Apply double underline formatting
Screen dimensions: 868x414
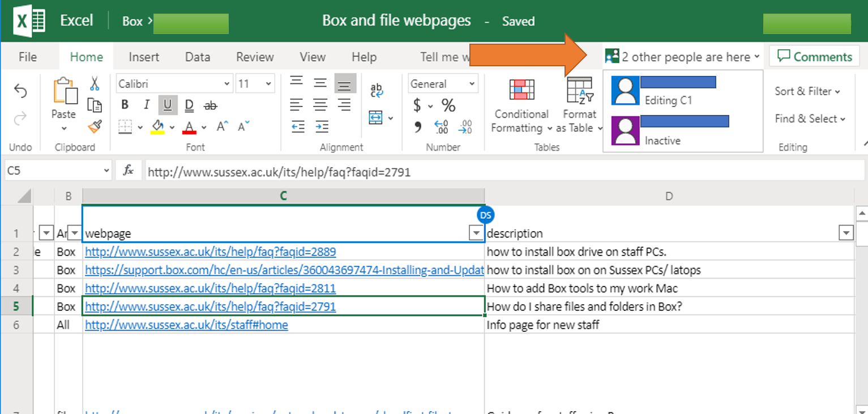click(x=189, y=105)
